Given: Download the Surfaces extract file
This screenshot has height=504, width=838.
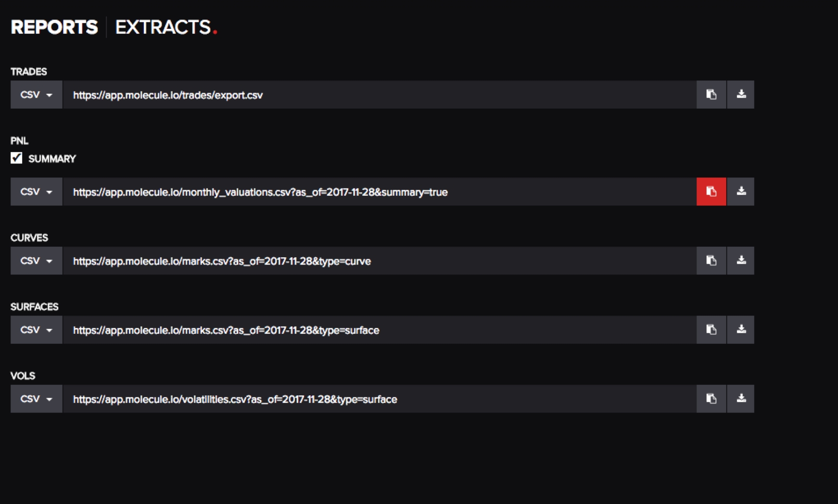Looking at the screenshot, I should pos(741,330).
